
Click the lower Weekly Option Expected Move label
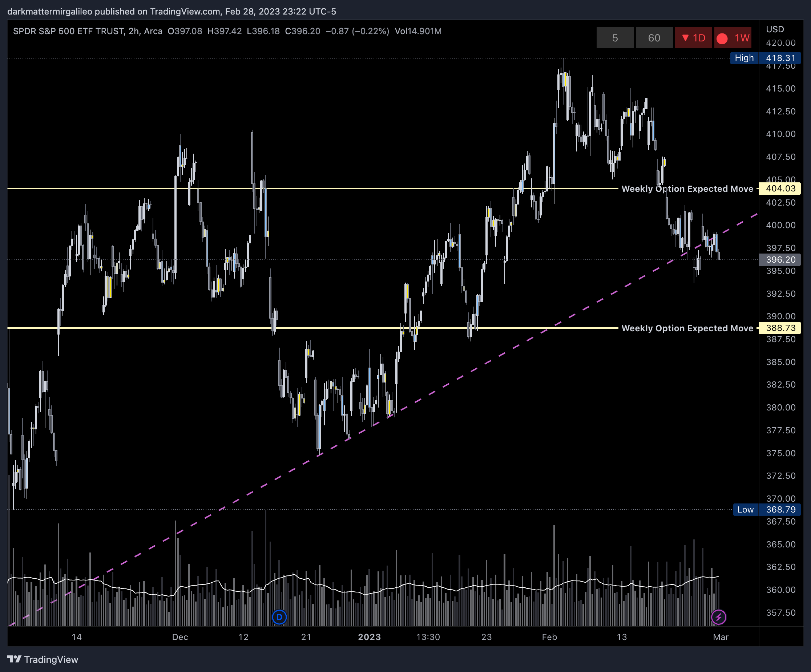pyautogui.click(x=687, y=328)
